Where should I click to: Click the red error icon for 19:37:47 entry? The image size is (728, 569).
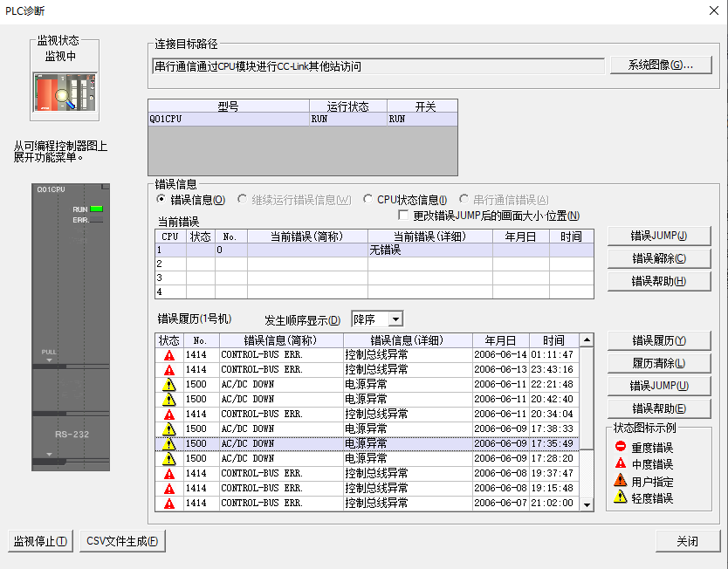(169, 473)
